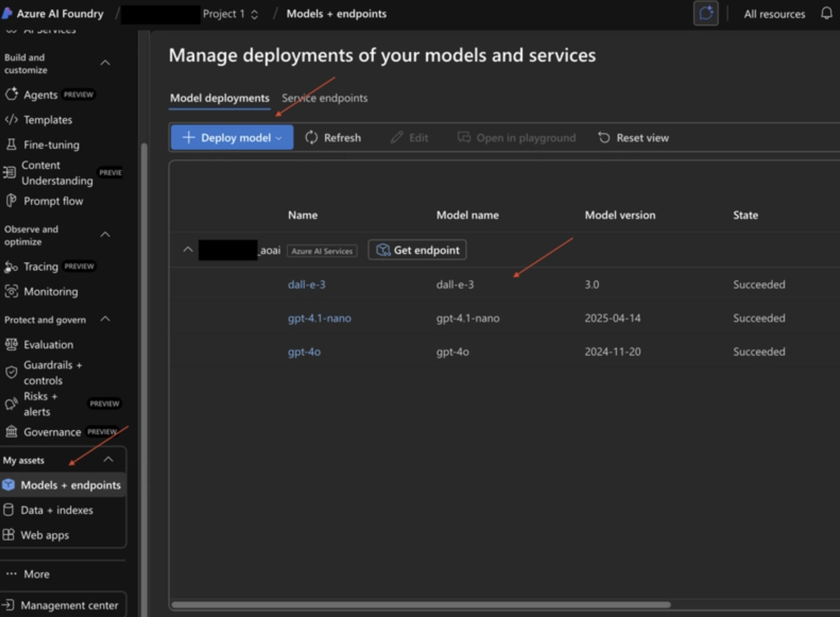Collapse the My assets section
840x617 pixels.
[x=108, y=459]
